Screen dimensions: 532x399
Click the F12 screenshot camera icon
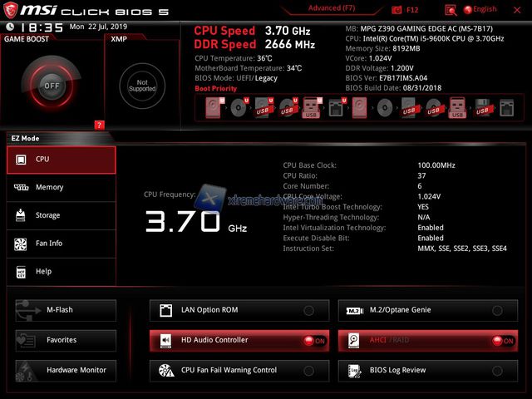click(396, 10)
